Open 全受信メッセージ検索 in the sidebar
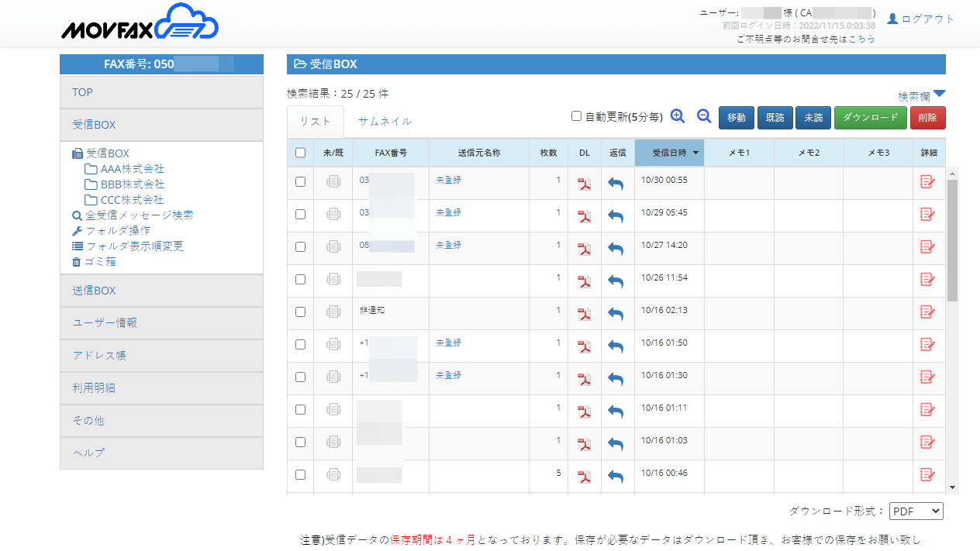 (x=133, y=215)
